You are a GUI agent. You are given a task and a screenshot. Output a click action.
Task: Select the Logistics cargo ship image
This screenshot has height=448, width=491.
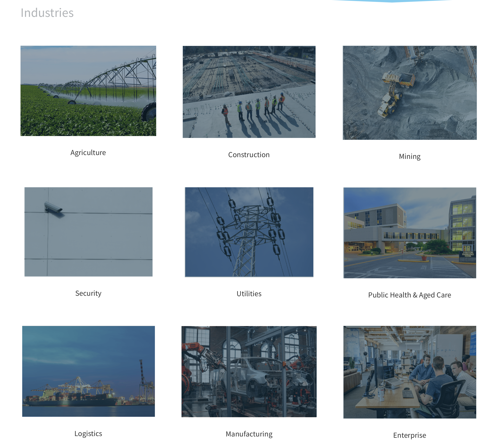click(88, 371)
